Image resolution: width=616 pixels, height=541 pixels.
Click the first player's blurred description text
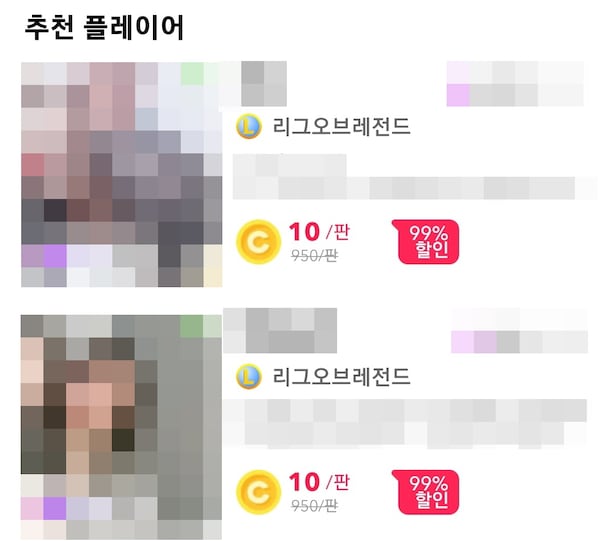pos(415,177)
